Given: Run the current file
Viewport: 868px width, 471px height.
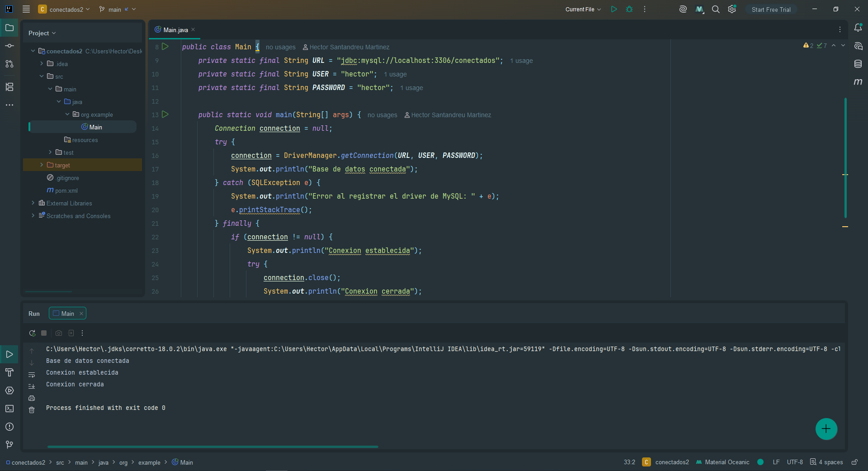Looking at the screenshot, I should [x=614, y=9].
